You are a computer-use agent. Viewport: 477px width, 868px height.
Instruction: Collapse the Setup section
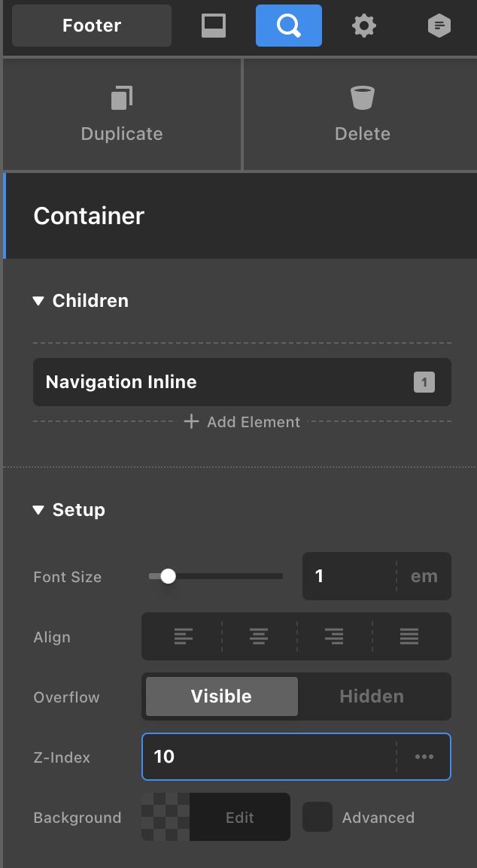click(x=39, y=510)
